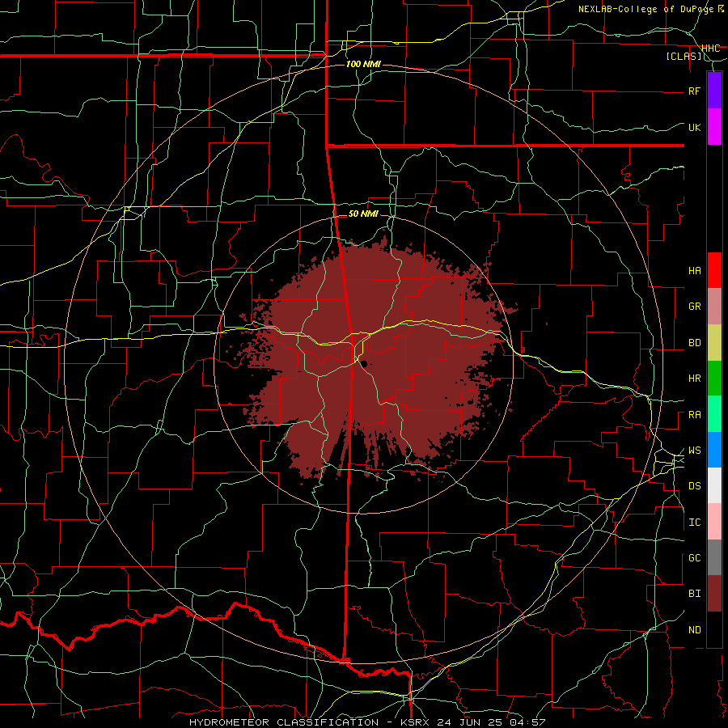Click the HR green legend swatch
The height and width of the screenshot is (728, 728).
click(714, 379)
